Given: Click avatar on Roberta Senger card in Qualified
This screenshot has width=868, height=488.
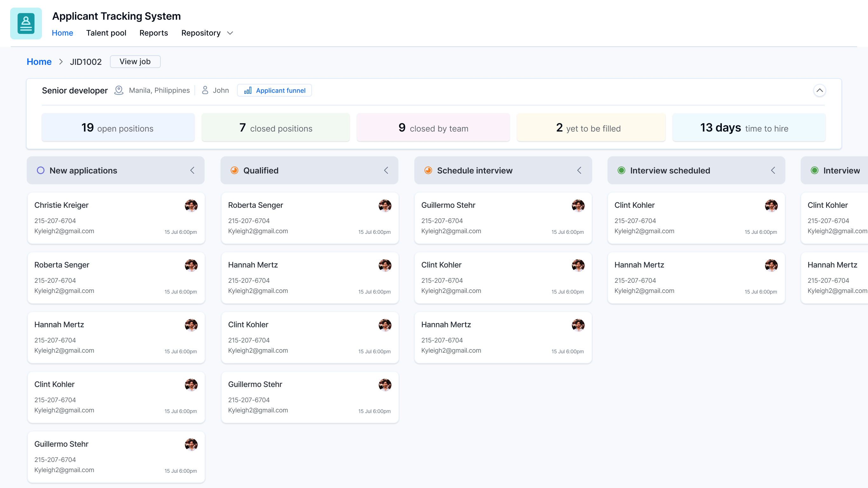Looking at the screenshot, I should (385, 206).
